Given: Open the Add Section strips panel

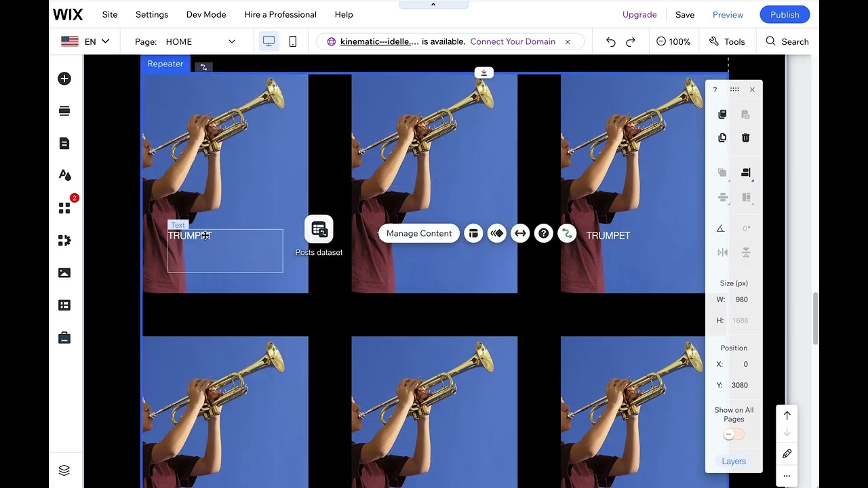Looking at the screenshot, I should click(x=64, y=110).
